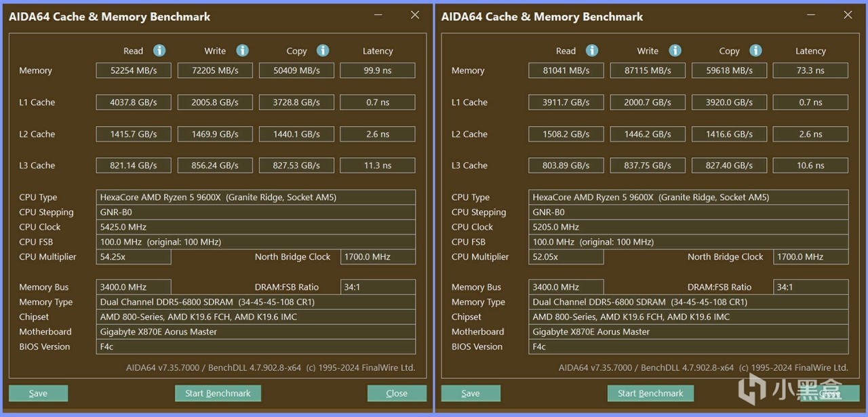Select Memory Copy value 59618 MB/s
The height and width of the screenshot is (417, 868).
[x=729, y=71]
